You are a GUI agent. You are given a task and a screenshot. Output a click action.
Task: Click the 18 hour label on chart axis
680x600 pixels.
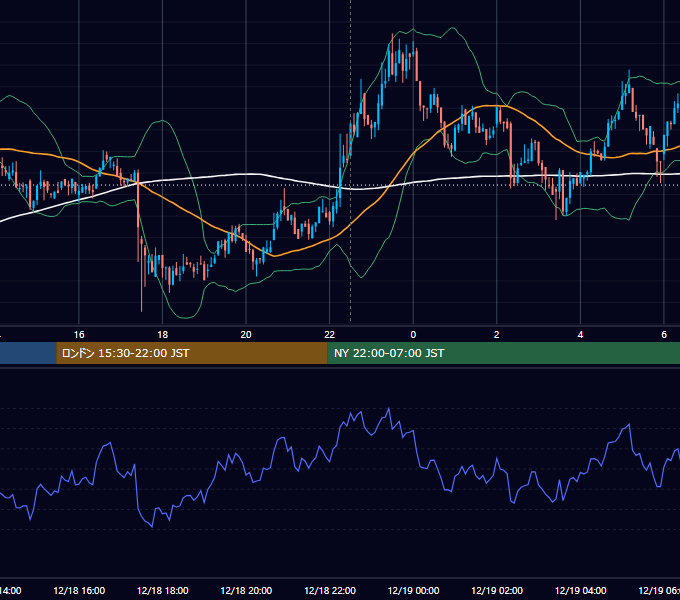tap(162, 335)
